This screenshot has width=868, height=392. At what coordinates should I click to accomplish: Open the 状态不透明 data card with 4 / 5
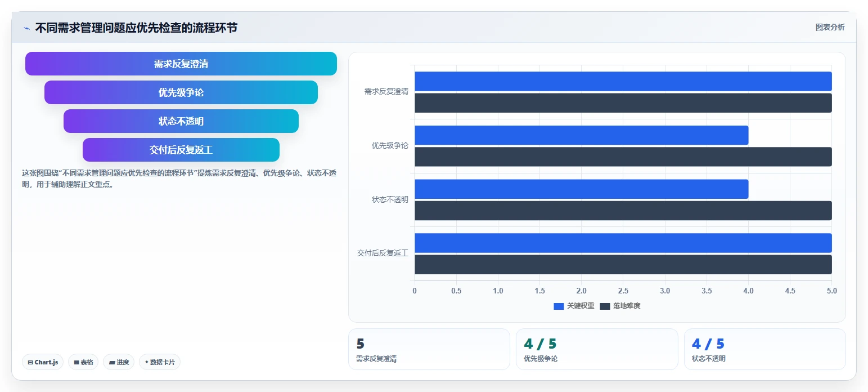(765, 349)
